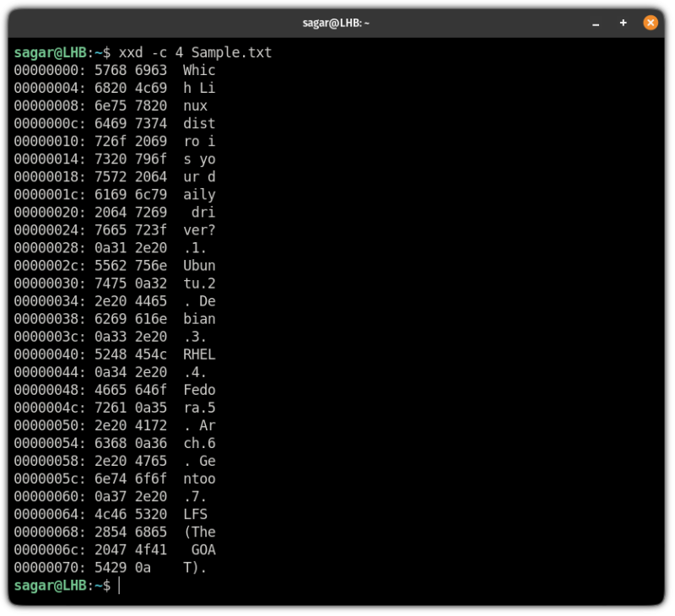The image size is (675, 616).
Task: Click the offset 00000018:
Action: pos(50,177)
